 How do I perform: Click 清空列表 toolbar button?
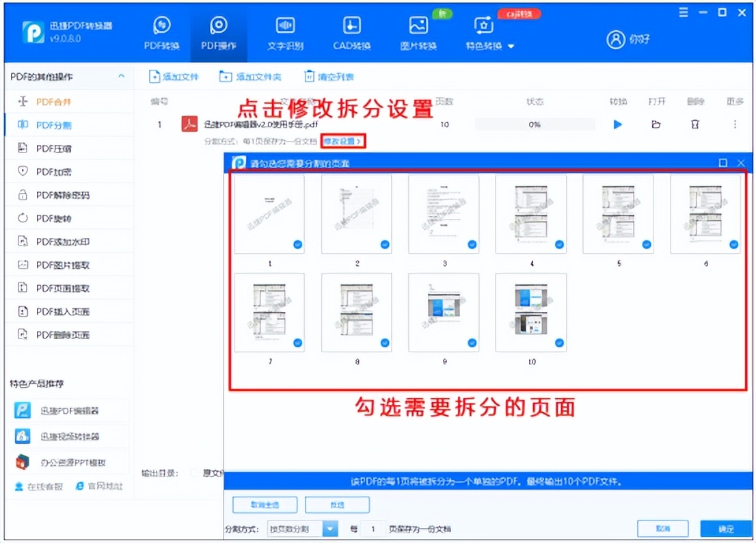pyautogui.click(x=329, y=77)
